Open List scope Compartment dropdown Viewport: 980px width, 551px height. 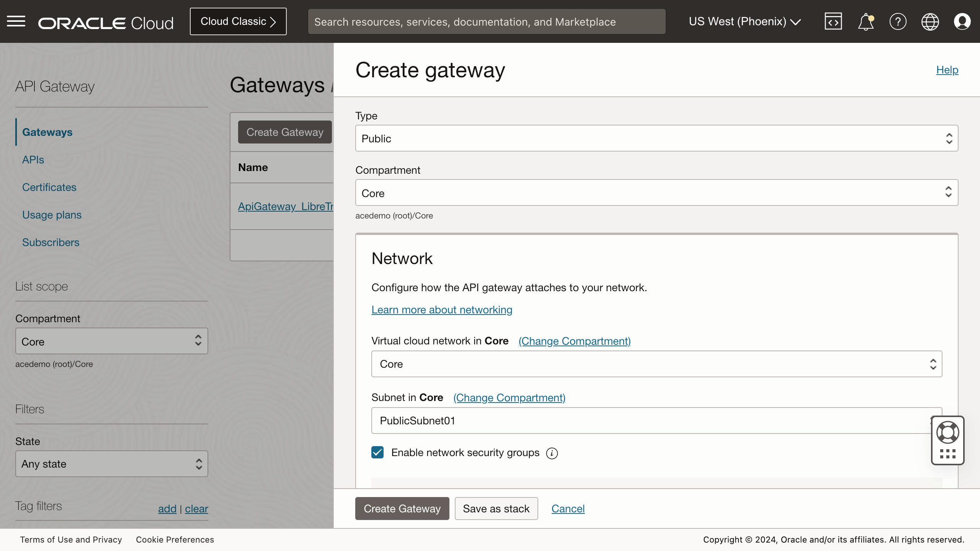(111, 341)
